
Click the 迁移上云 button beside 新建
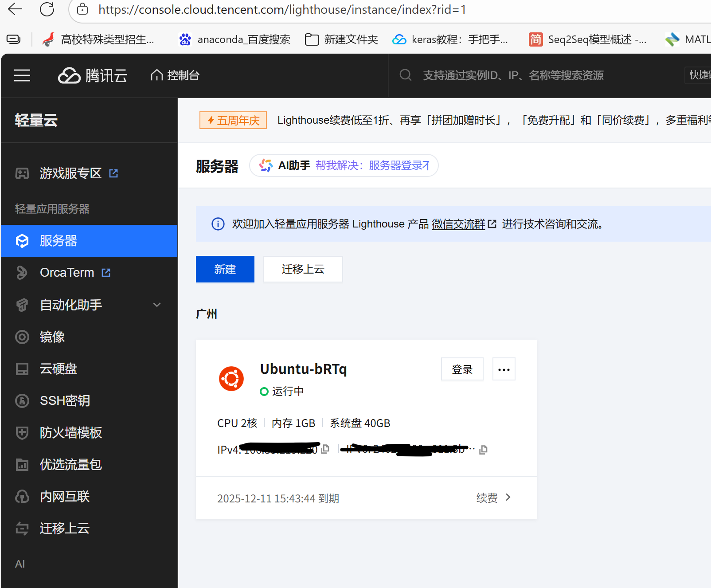pos(303,269)
